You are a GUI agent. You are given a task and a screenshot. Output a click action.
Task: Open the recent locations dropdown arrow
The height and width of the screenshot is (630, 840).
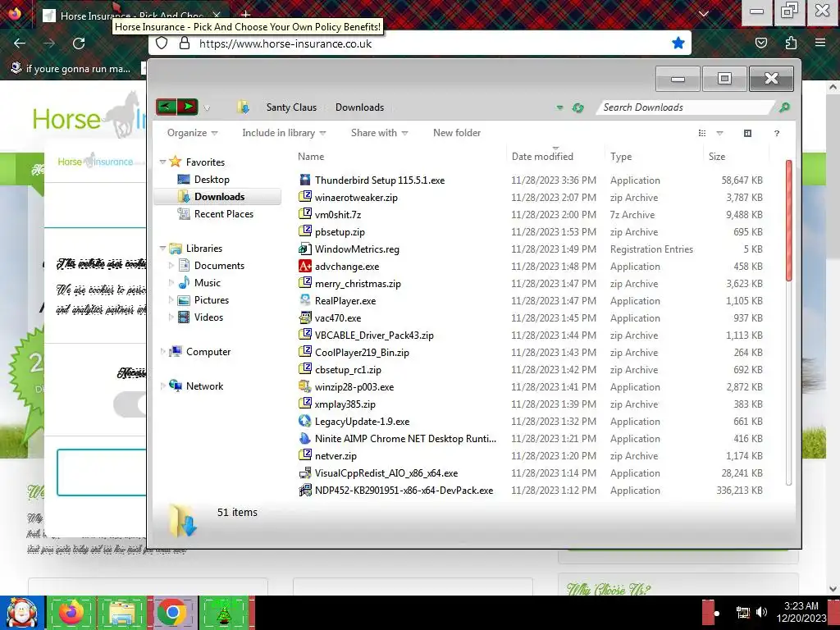coord(207,108)
